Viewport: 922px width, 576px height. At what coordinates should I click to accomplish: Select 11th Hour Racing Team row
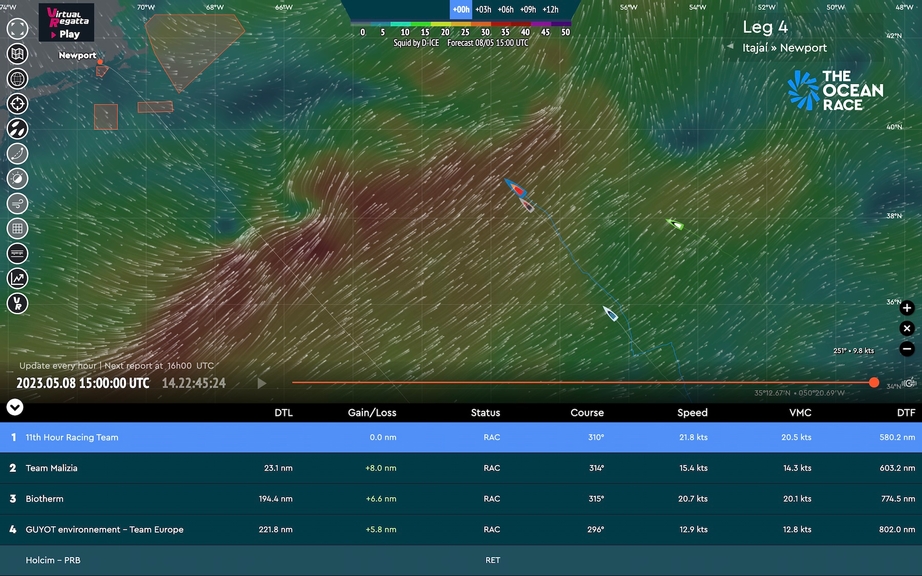coord(461,437)
